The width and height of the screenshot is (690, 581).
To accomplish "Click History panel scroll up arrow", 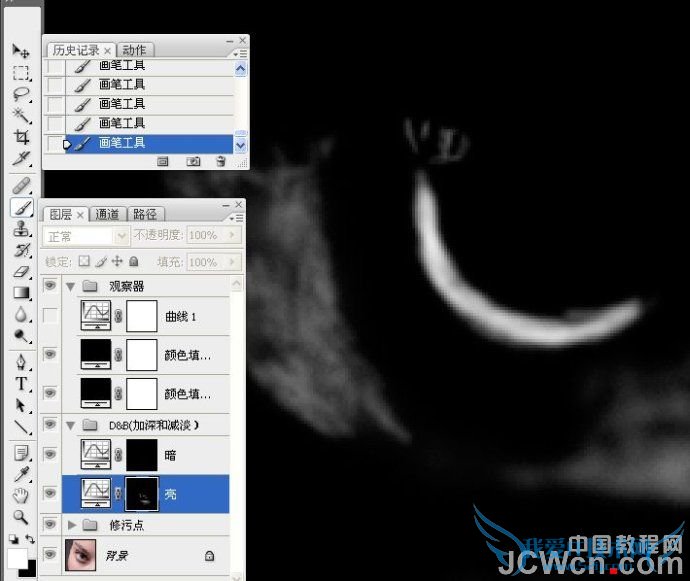I will [x=240, y=69].
